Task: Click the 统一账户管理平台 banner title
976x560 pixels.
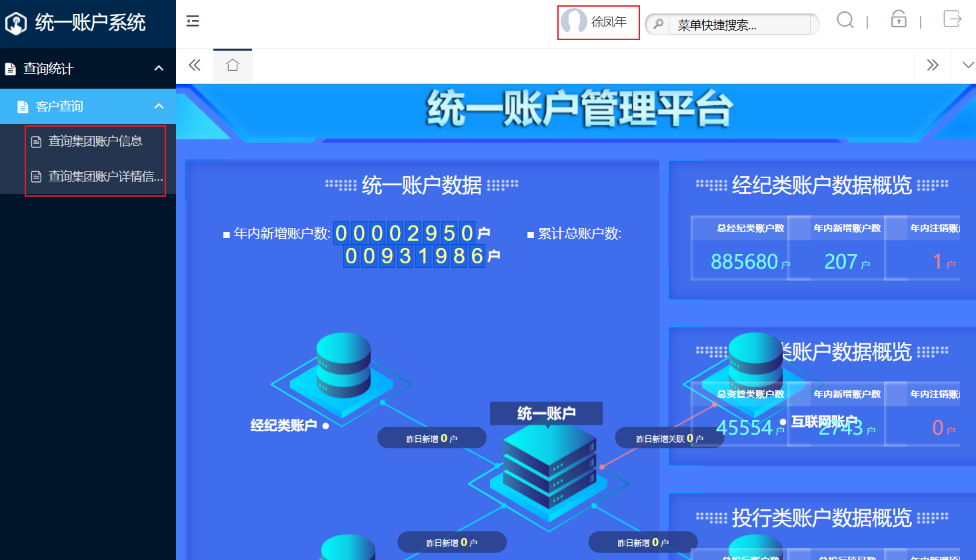Action: coord(580,109)
